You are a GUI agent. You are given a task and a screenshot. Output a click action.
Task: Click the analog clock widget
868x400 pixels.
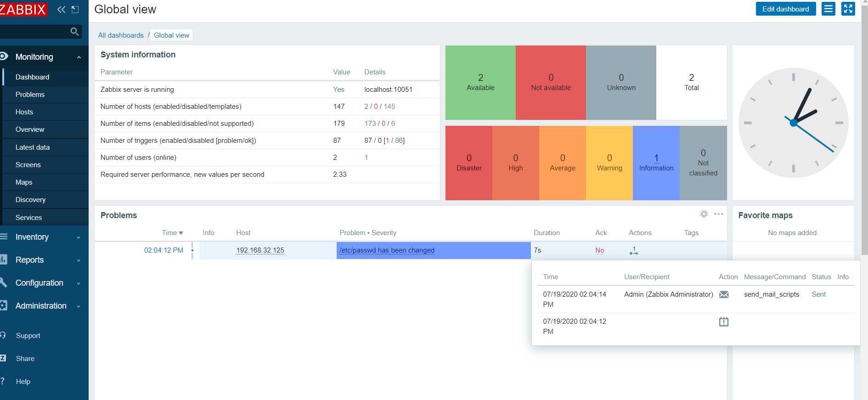(x=793, y=123)
